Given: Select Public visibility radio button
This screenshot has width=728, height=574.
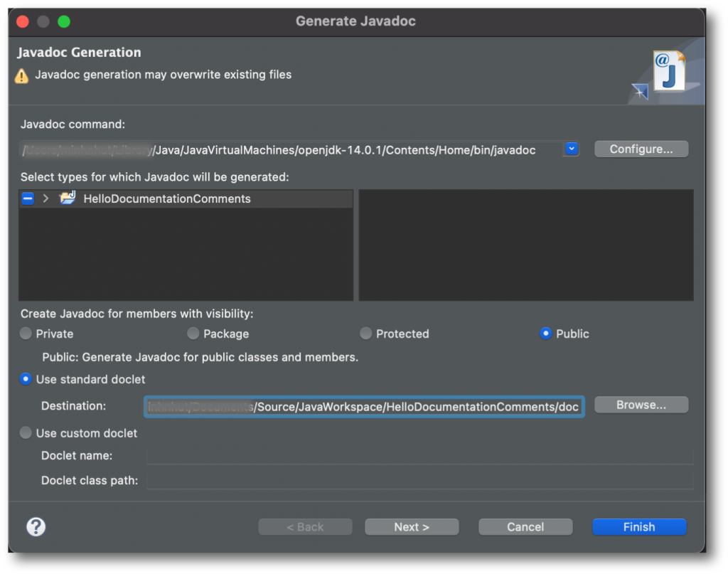Looking at the screenshot, I should 545,333.
